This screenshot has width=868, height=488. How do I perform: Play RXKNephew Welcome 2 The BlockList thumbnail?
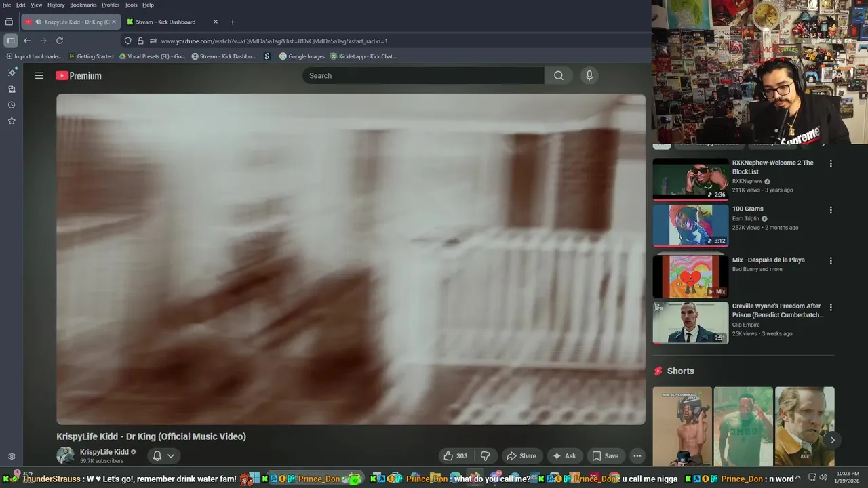(x=690, y=179)
